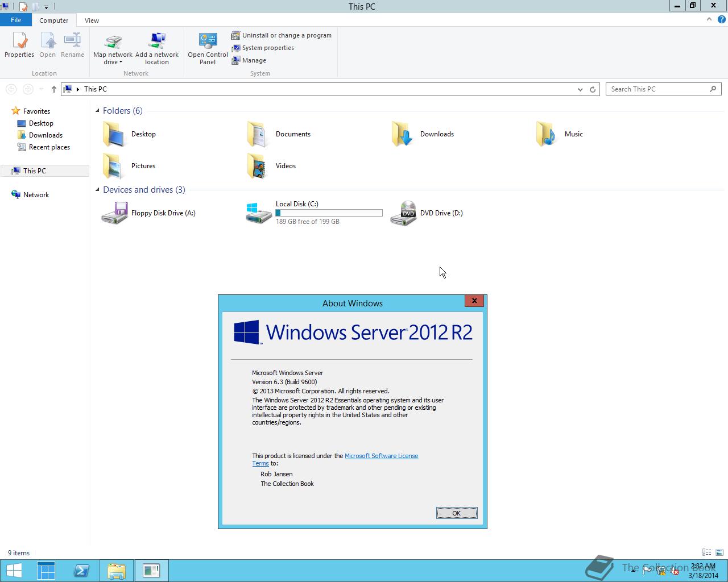Select Downloads under Favorites
Viewport: 728px width, 582px height.
(x=45, y=135)
